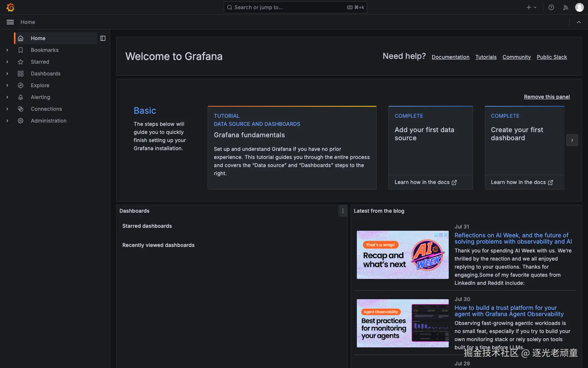Click the Dashboards panel title

coord(135,211)
